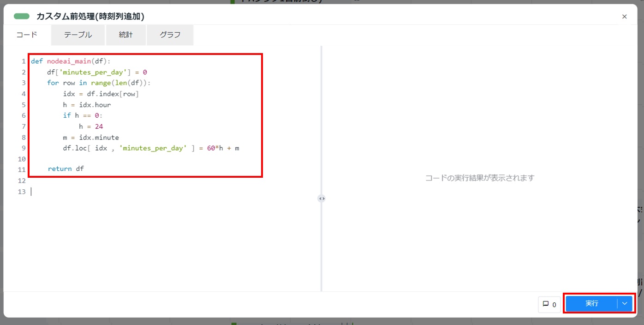Click line for row in range(len(df)):
Viewport: 644px width, 325px height.
(99, 83)
